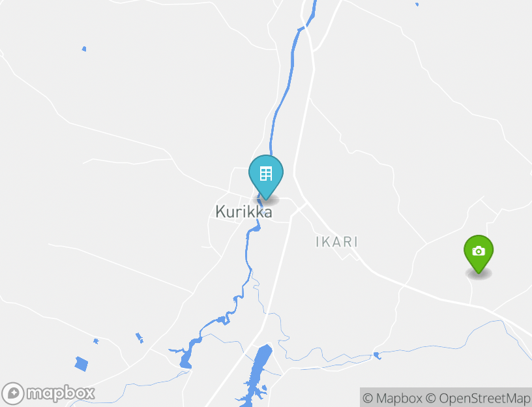Click the mapbox wordmark text
The width and height of the screenshot is (532, 407).
[x=61, y=394]
